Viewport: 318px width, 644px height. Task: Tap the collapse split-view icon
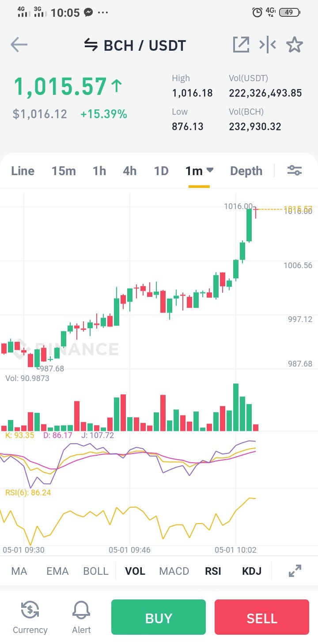click(268, 45)
